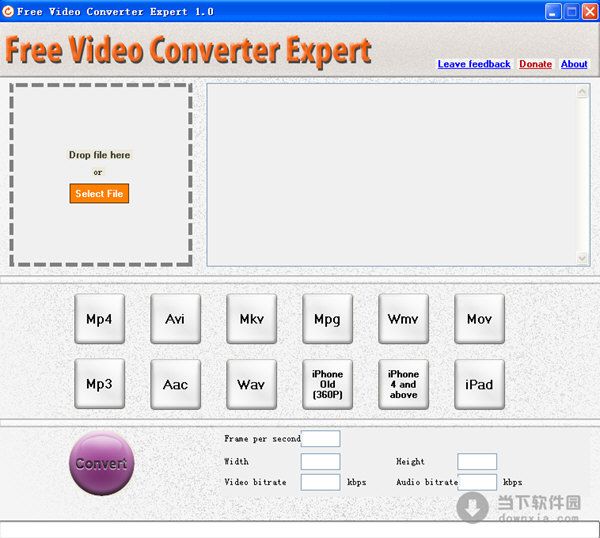Focus the Height input field

477,461
